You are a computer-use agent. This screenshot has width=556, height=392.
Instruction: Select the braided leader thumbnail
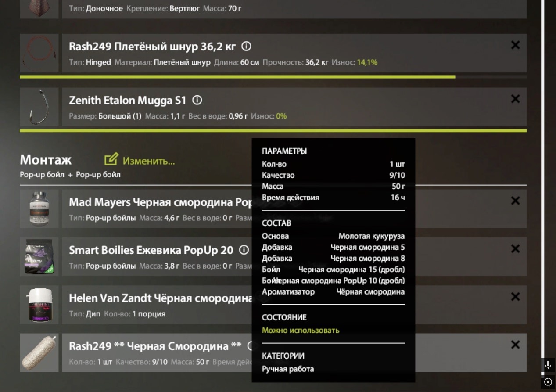pos(39,53)
